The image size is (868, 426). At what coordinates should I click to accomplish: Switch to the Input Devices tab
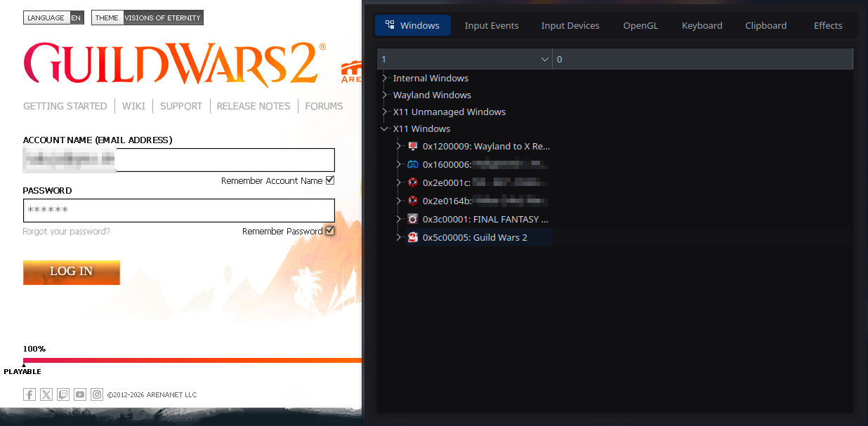pyautogui.click(x=570, y=25)
